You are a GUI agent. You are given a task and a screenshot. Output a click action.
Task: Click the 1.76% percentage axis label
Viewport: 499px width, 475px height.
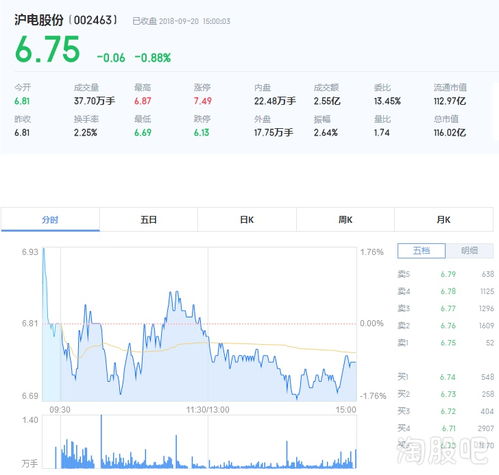click(x=372, y=252)
